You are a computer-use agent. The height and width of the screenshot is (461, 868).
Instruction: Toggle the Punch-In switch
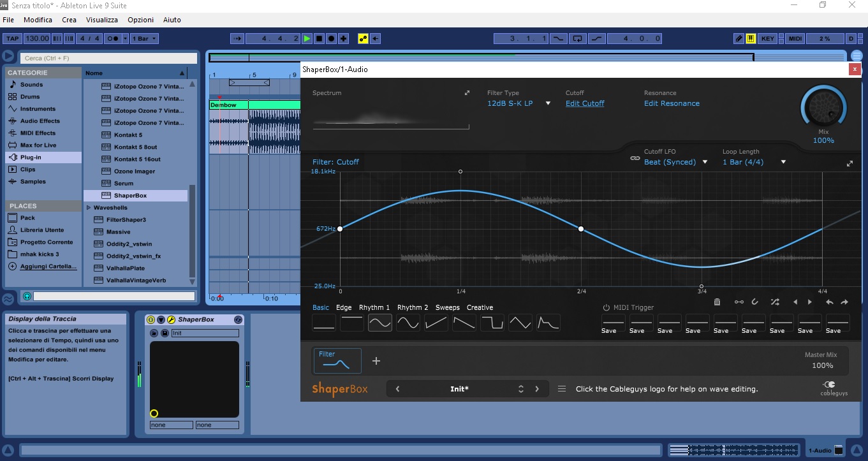[x=558, y=39]
